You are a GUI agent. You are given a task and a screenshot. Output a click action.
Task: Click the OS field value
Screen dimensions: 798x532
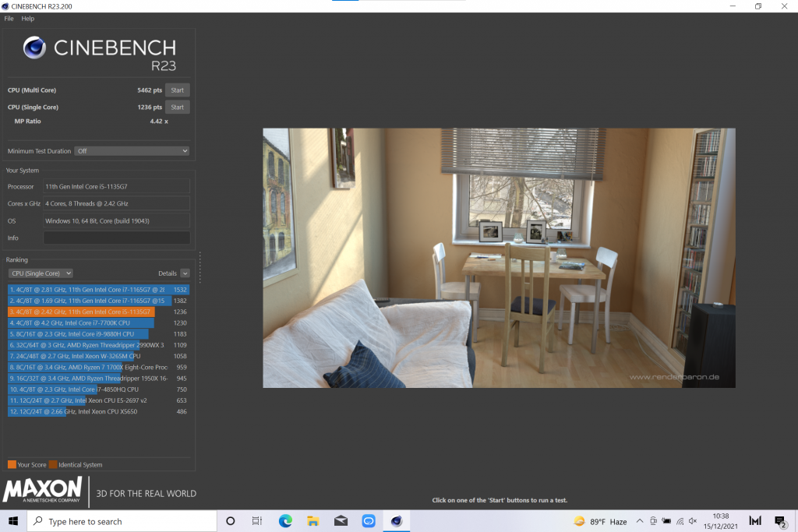click(x=117, y=220)
